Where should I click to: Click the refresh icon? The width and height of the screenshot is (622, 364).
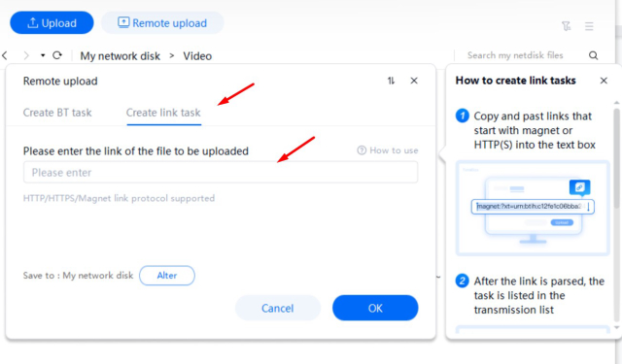(x=57, y=55)
